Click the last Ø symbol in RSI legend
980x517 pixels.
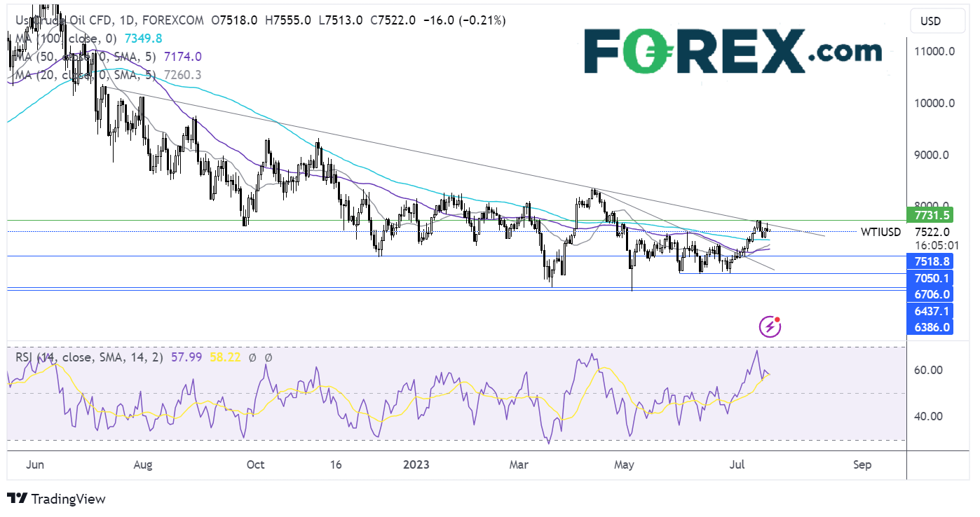(x=268, y=357)
